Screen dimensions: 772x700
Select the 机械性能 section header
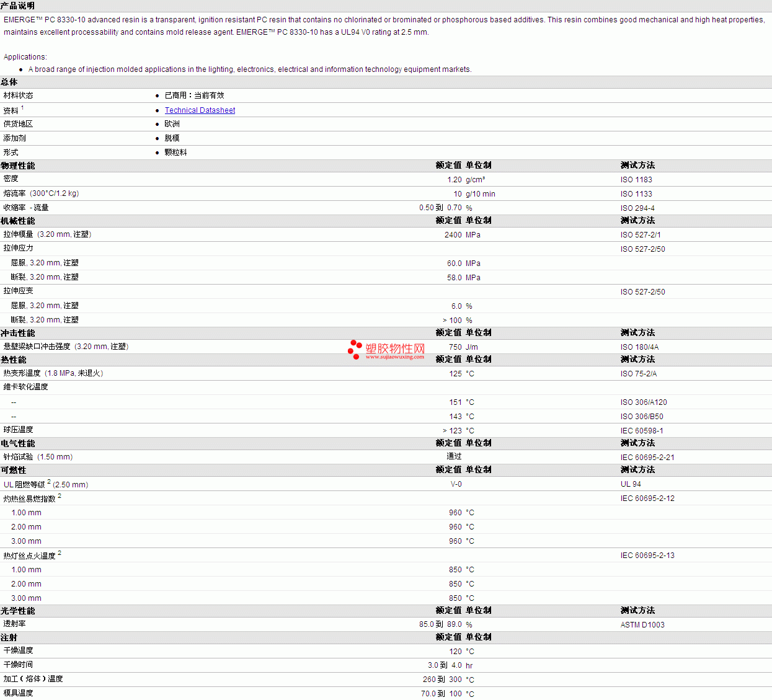click(18, 221)
